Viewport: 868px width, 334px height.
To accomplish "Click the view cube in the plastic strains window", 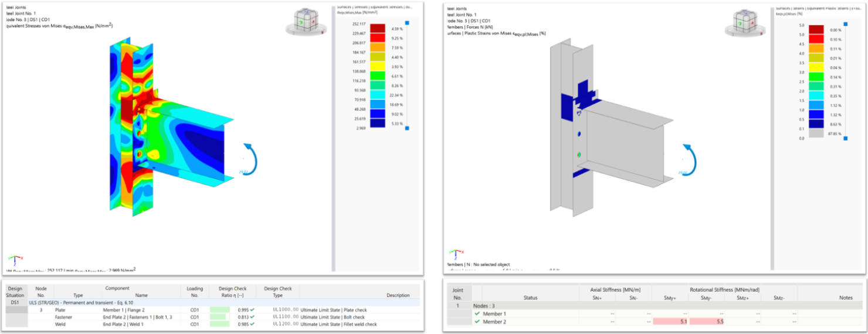I will click(x=744, y=22).
